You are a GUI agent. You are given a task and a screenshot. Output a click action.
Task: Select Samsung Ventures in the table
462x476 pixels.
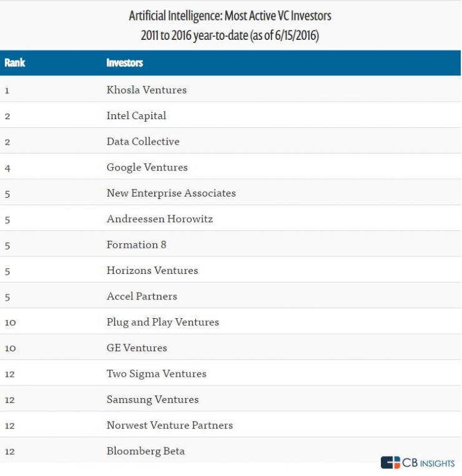(x=152, y=399)
